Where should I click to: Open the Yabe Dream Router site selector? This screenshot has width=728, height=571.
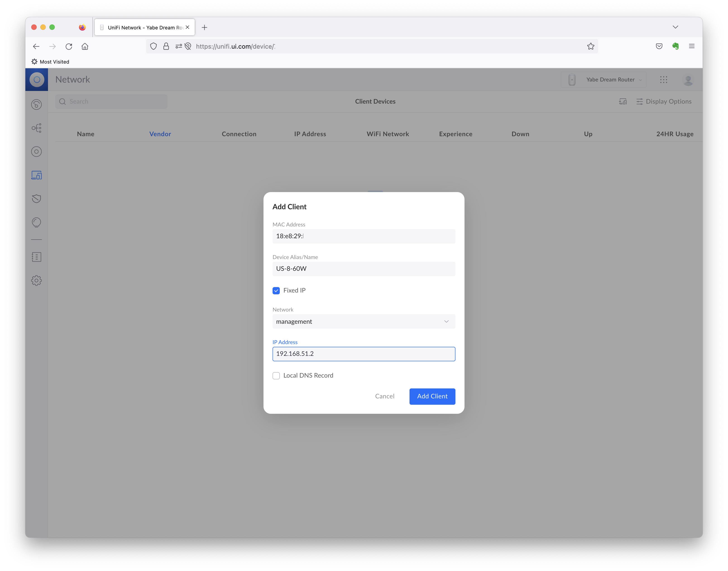click(x=604, y=80)
